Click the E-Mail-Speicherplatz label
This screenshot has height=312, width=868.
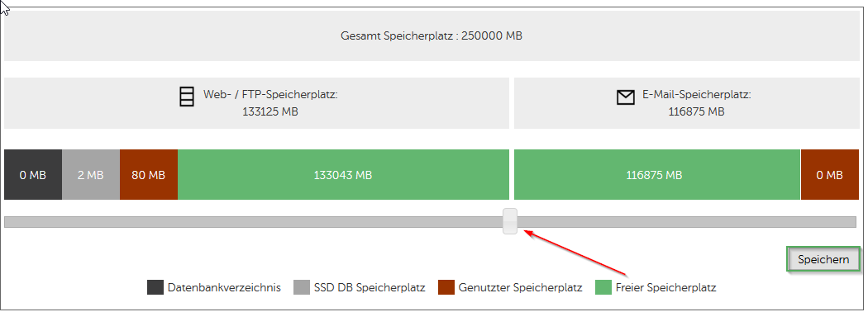(x=696, y=95)
